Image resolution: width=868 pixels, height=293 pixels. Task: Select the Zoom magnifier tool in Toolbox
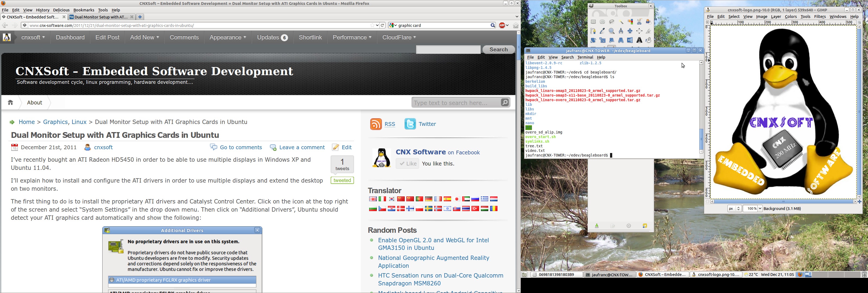coord(612,31)
